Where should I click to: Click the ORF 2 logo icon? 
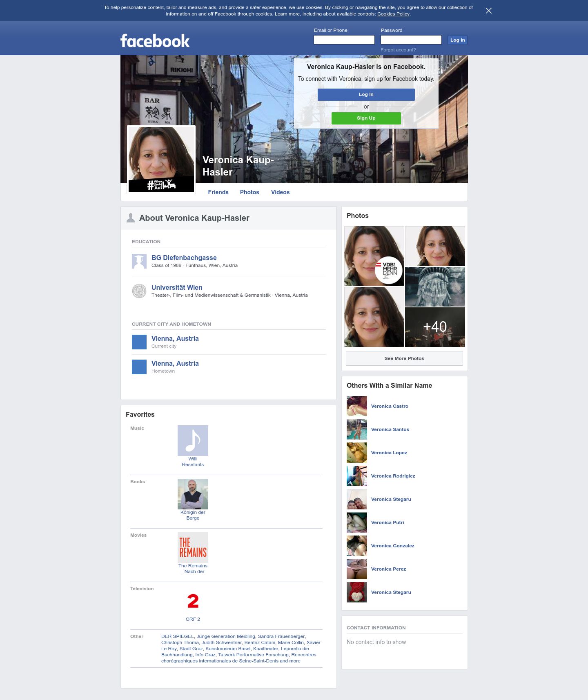[x=193, y=601]
